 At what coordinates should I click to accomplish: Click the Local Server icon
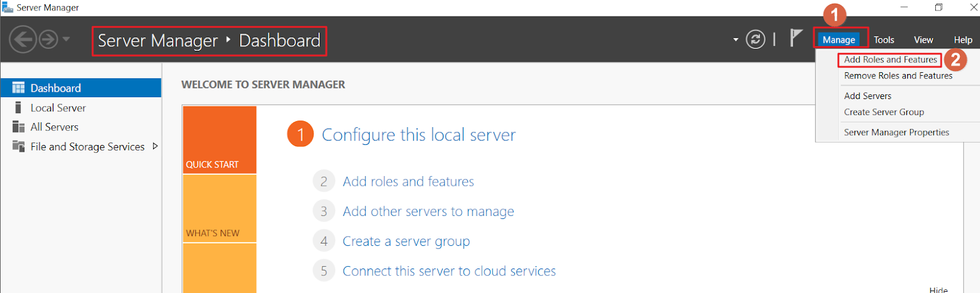coord(18,108)
